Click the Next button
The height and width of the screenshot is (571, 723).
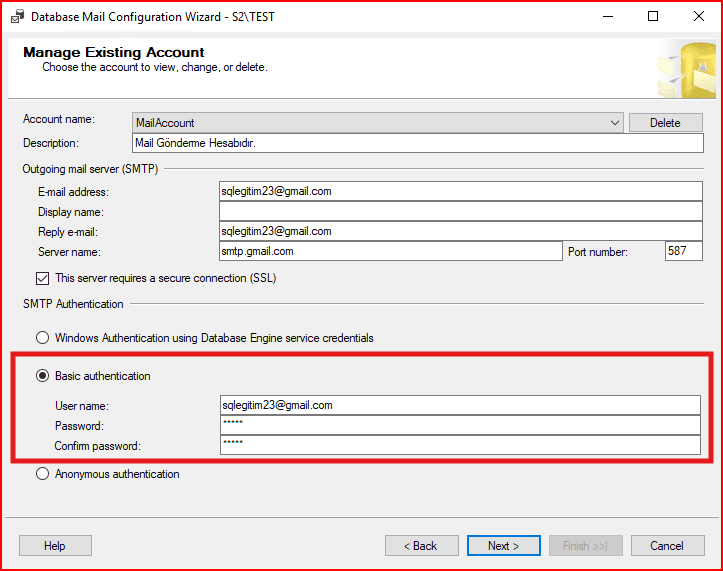coord(503,546)
